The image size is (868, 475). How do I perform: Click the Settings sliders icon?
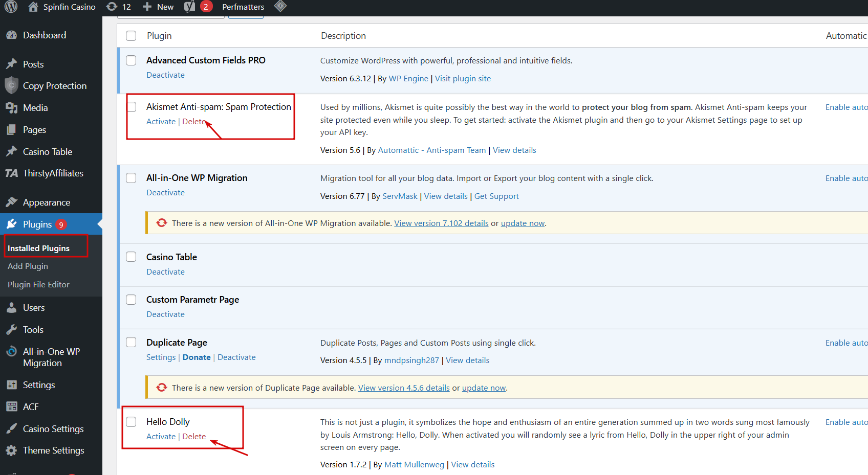pyautogui.click(x=11, y=385)
